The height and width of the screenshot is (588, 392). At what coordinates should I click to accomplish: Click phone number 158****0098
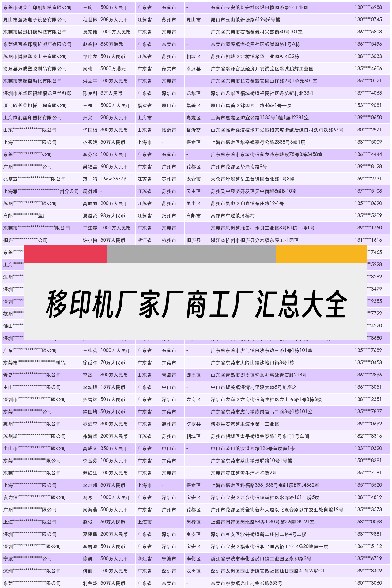368,522
